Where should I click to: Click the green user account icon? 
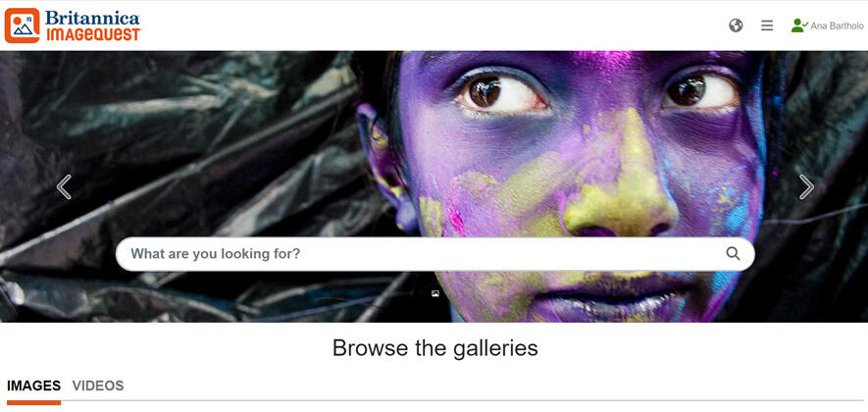(797, 26)
